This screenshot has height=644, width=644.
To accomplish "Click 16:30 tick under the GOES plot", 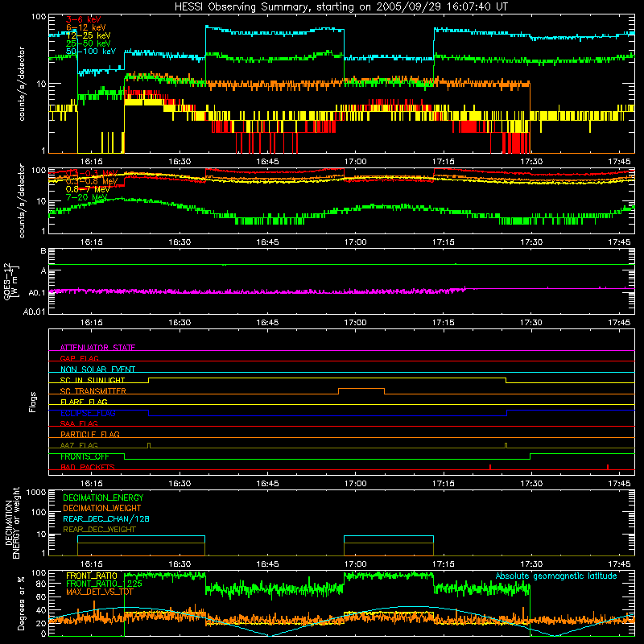I will (180, 323).
